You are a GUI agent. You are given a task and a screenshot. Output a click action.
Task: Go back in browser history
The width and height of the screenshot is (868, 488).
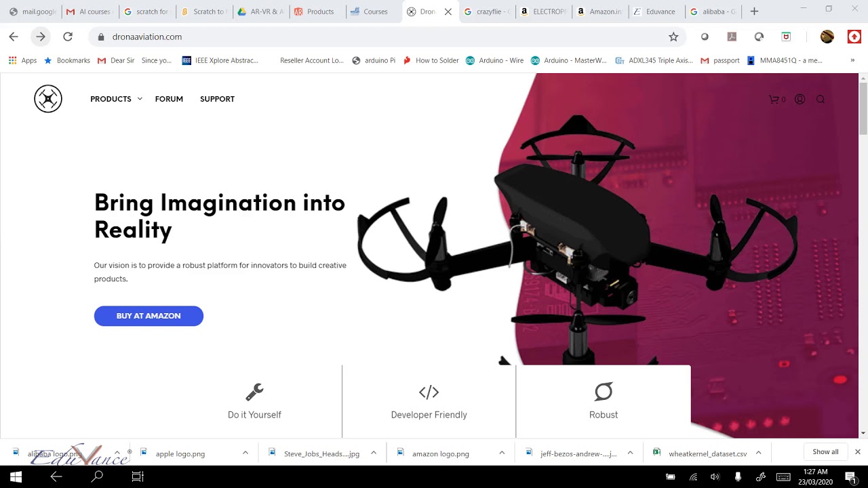point(14,37)
